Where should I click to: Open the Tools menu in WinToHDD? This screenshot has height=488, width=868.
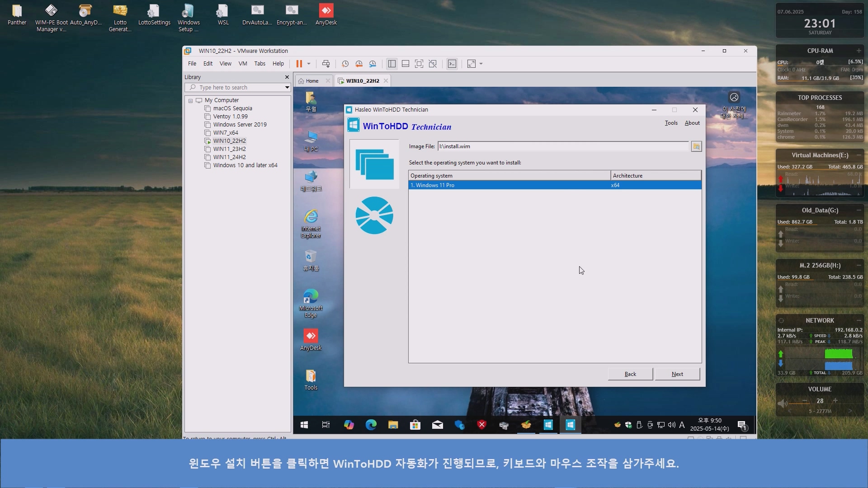[671, 123]
